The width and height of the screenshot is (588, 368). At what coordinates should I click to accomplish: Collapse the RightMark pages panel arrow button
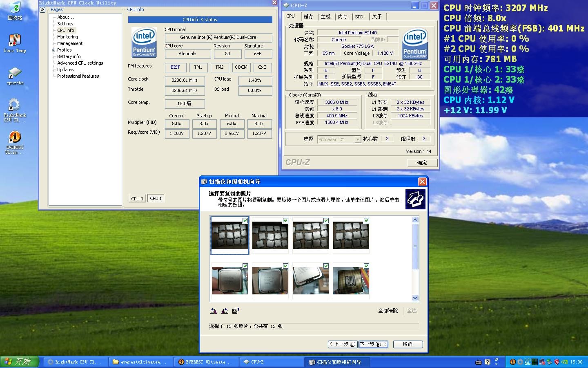pos(42,9)
